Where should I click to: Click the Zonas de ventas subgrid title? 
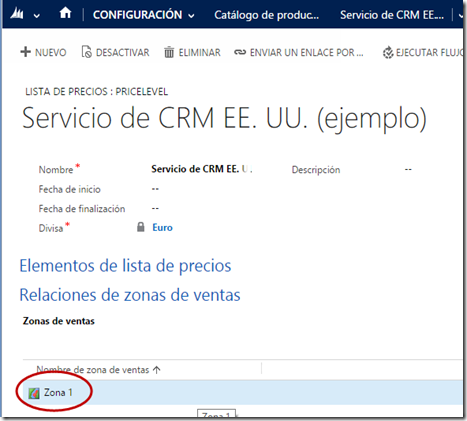59,321
